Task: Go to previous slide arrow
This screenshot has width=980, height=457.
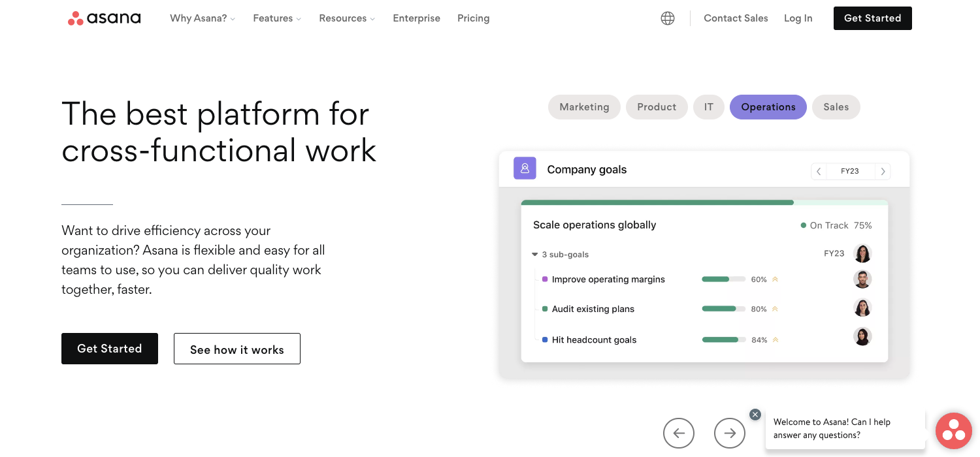Action: pyautogui.click(x=679, y=433)
